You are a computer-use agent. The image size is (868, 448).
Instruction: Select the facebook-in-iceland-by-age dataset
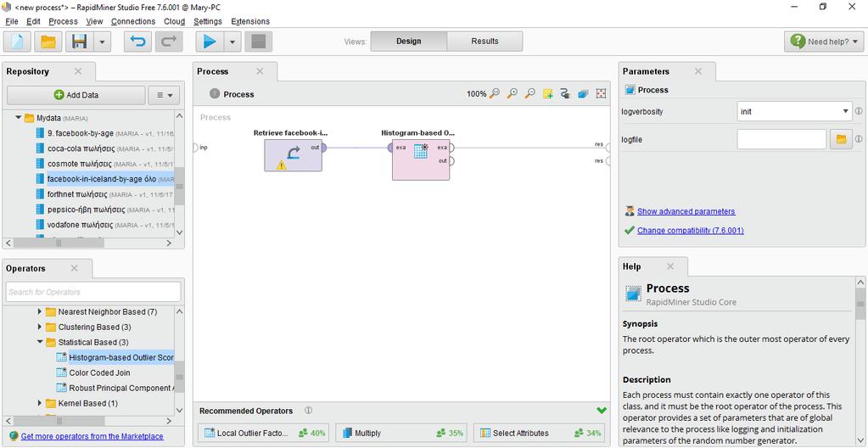click(x=104, y=179)
